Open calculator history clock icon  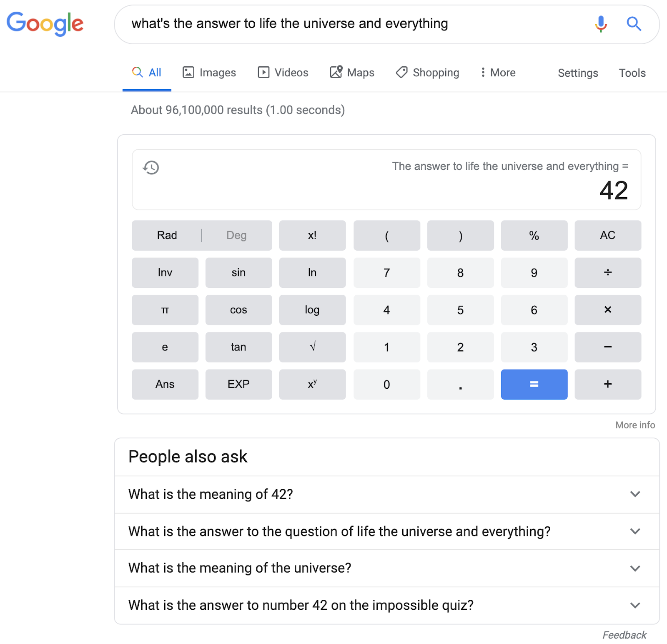click(x=151, y=168)
